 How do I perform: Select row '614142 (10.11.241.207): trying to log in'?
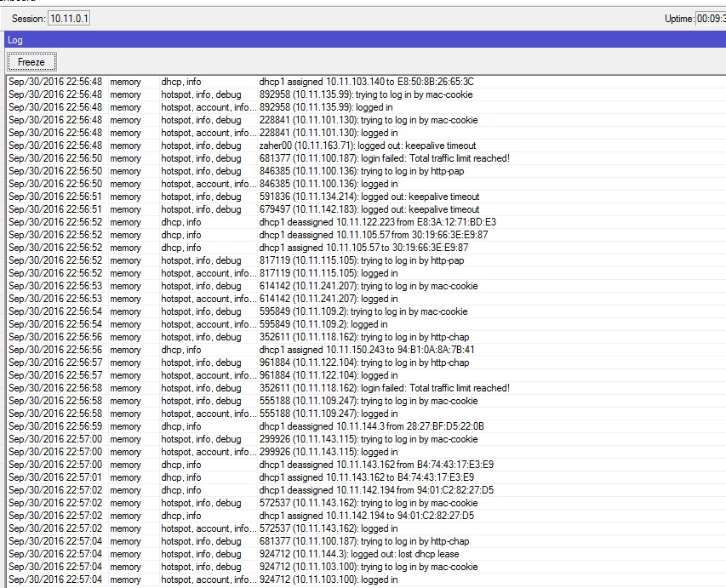click(x=366, y=286)
